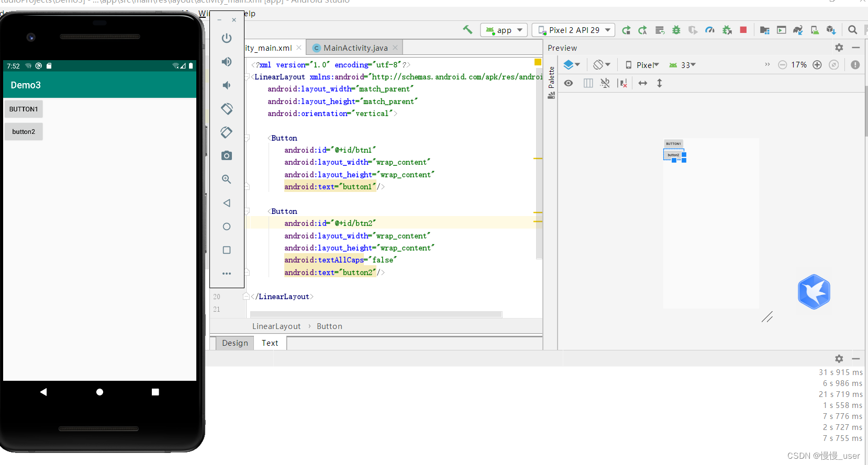Click button2 in the emulator
Screen dimensions: 868x465
[24, 132]
